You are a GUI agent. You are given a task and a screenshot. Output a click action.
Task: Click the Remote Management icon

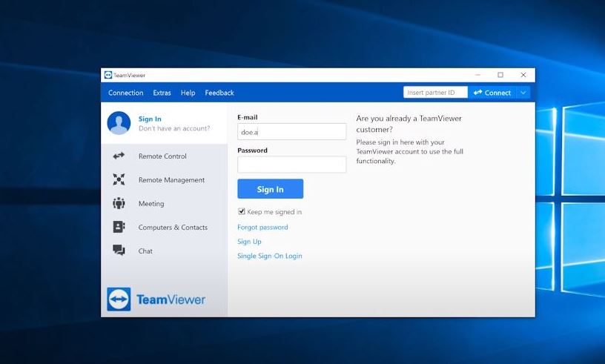[119, 179]
